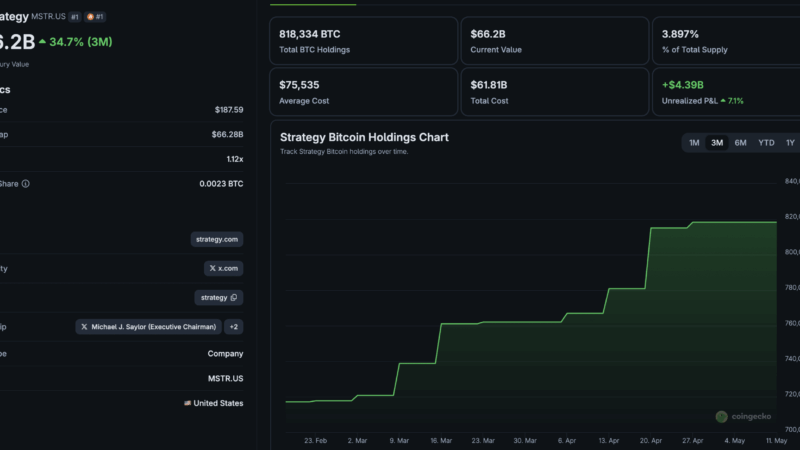Image resolution: width=800 pixels, height=450 pixels.
Task: Click the $187.59 price value
Action: 229,110
